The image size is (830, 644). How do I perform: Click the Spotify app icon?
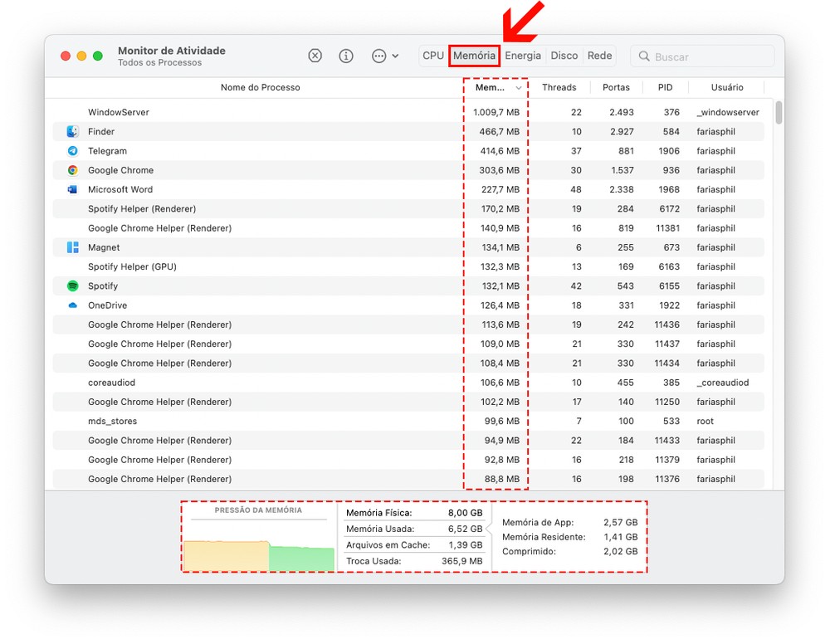[x=72, y=285]
